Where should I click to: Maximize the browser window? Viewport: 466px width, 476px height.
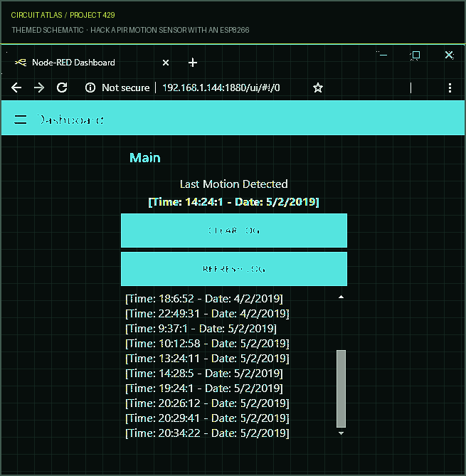415,55
